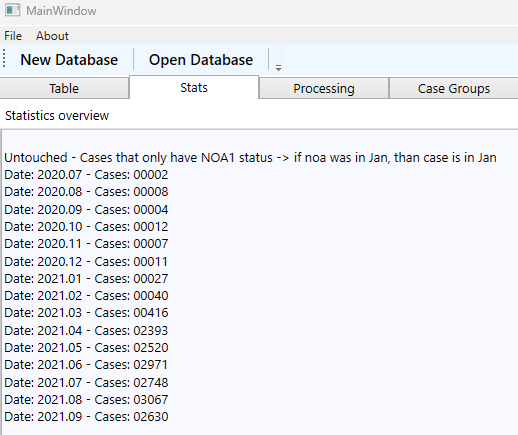Click the 2020.10 cases 00012 line
The image size is (518, 435).
tap(86, 226)
